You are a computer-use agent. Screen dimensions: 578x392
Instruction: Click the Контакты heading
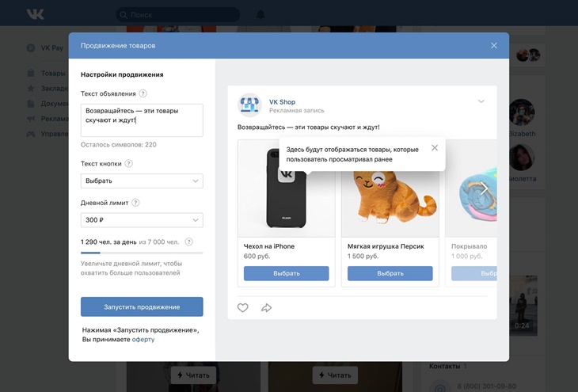point(444,366)
